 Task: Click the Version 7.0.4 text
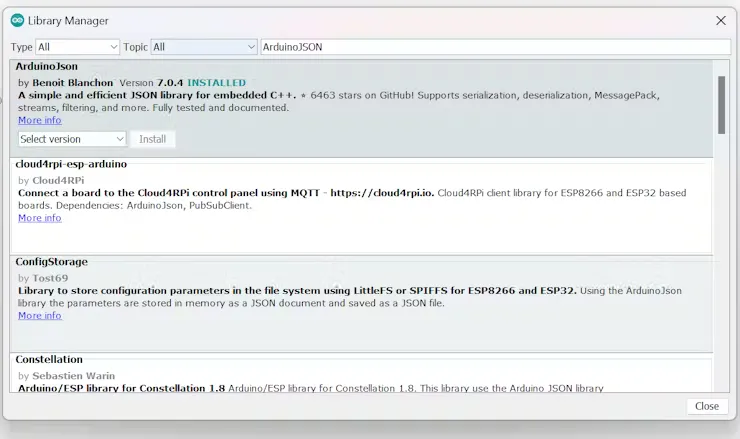(151, 83)
